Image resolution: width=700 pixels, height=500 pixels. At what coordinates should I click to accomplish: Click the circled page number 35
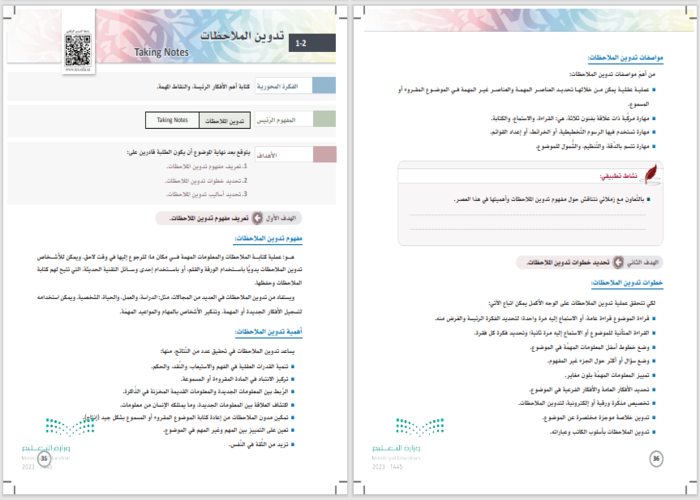44,458
